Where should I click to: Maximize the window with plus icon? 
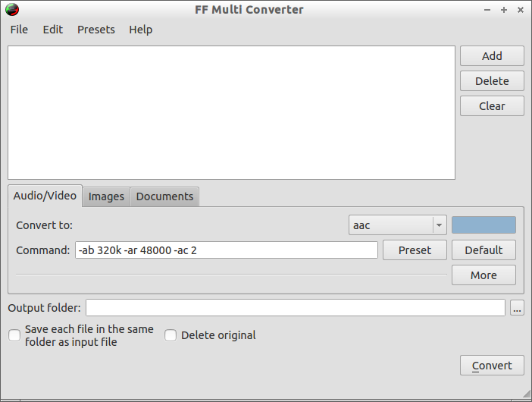point(504,10)
